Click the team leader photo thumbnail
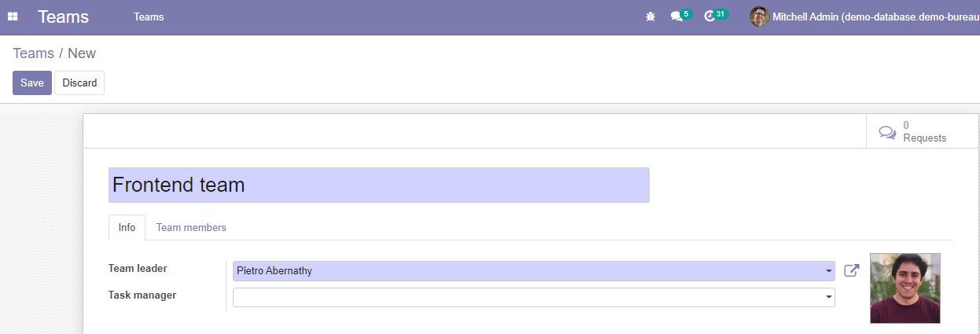Image resolution: width=980 pixels, height=334 pixels. 905,288
